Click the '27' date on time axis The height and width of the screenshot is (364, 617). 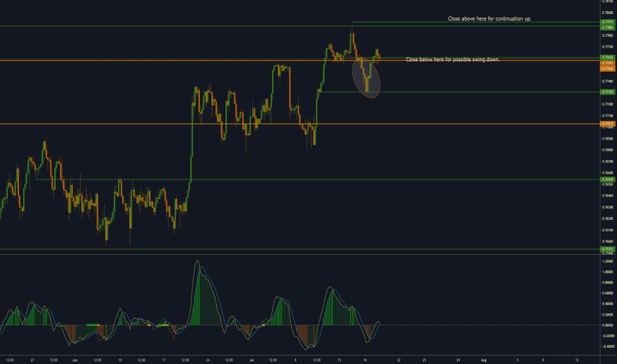click(32, 359)
